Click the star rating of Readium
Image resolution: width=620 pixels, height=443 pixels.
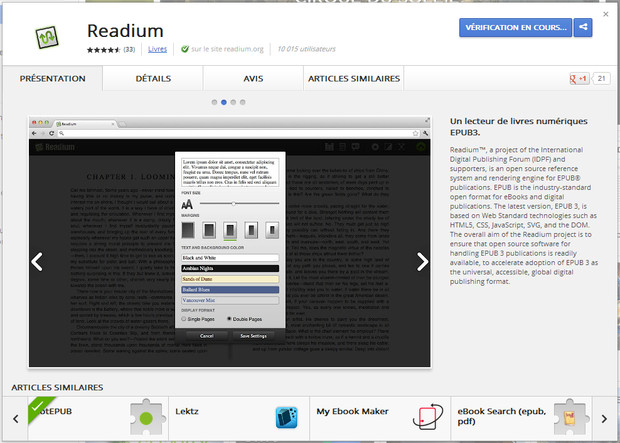tap(103, 48)
